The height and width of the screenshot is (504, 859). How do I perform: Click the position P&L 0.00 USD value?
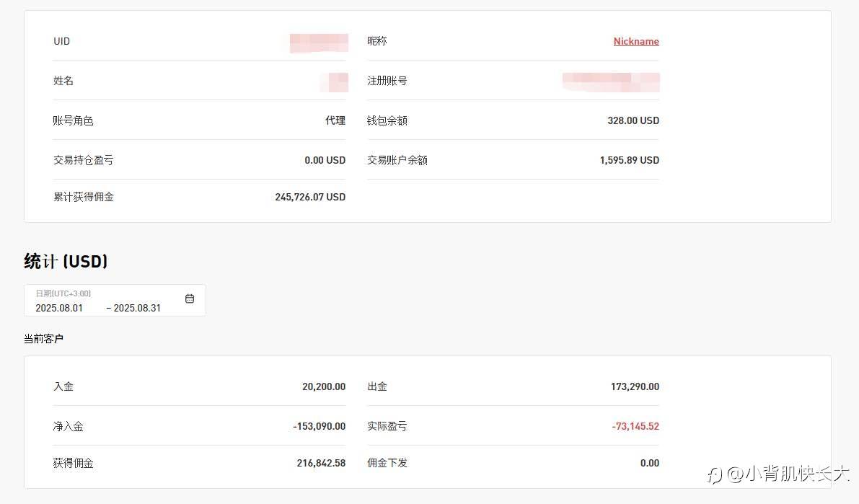tap(325, 160)
